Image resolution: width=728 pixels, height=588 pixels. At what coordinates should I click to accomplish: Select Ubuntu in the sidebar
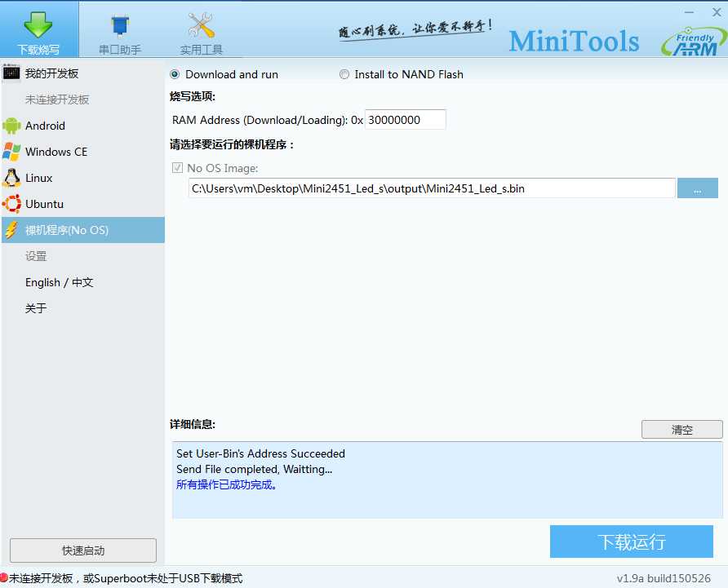pos(83,204)
